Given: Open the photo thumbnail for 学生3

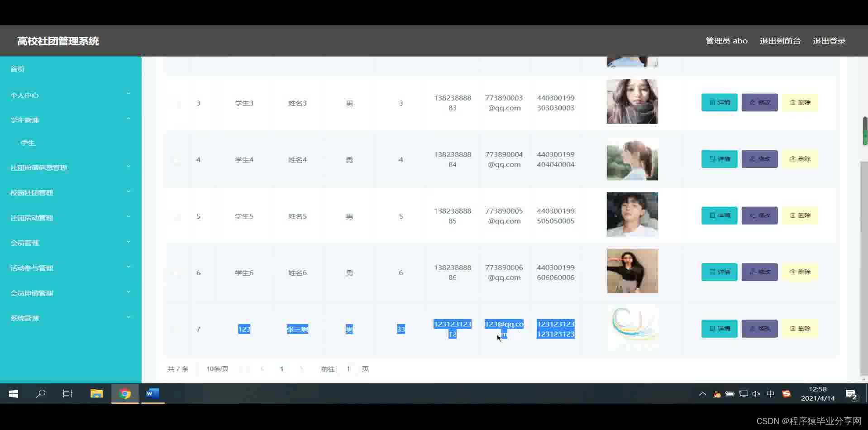Looking at the screenshot, I should (x=632, y=101).
